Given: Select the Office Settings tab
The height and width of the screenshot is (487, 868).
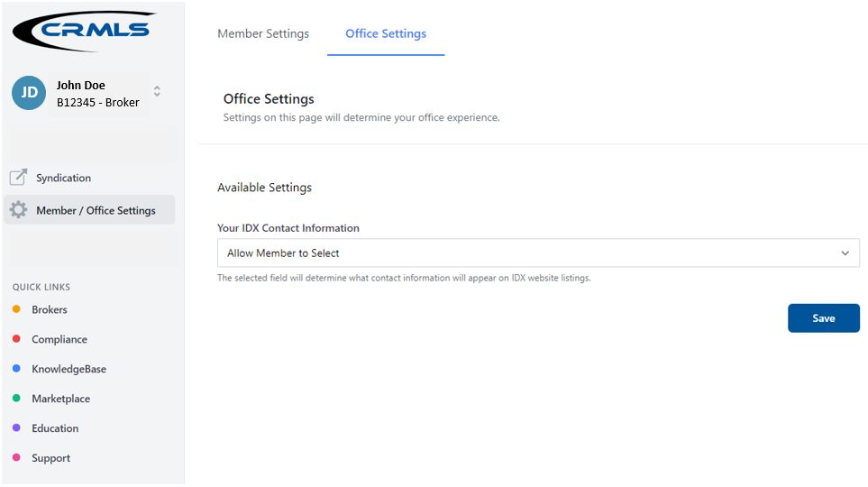Looking at the screenshot, I should click(386, 33).
